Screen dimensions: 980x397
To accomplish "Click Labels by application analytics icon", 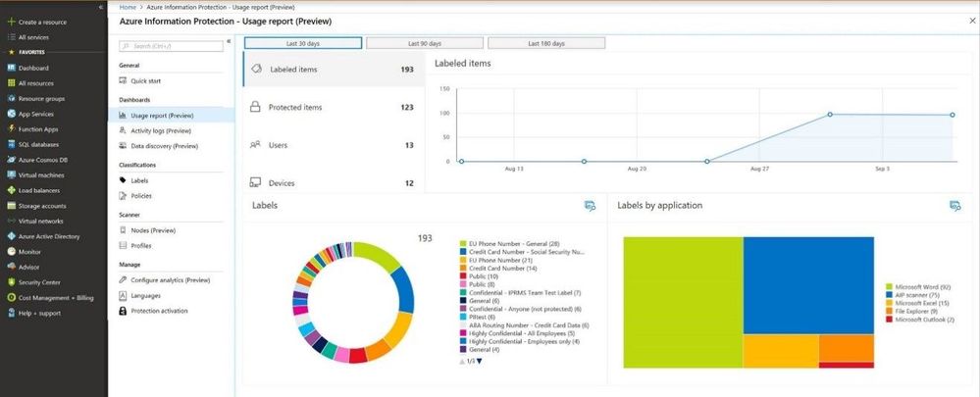I will click(x=954, y=206).
